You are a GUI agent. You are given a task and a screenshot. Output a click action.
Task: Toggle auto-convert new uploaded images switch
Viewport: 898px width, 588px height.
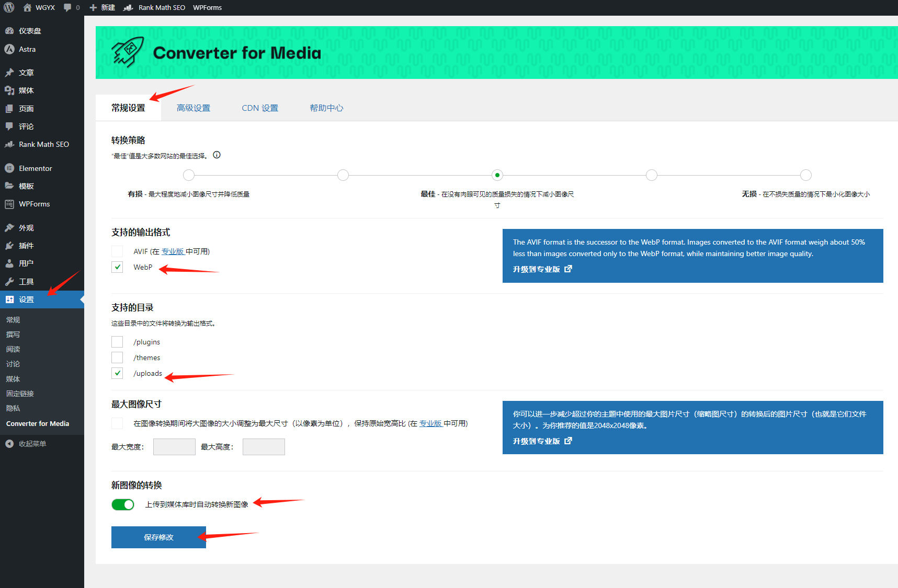[x=123, y=504]
